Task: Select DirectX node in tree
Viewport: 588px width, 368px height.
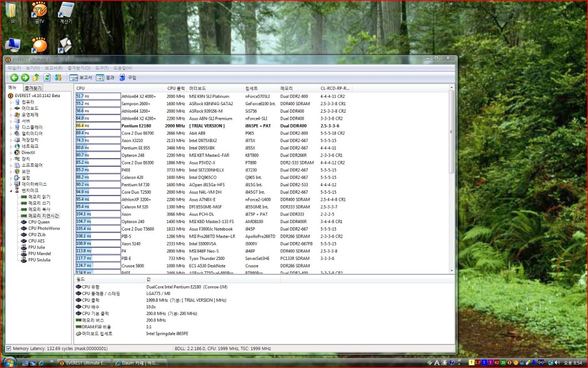Action: pos(25,152)
